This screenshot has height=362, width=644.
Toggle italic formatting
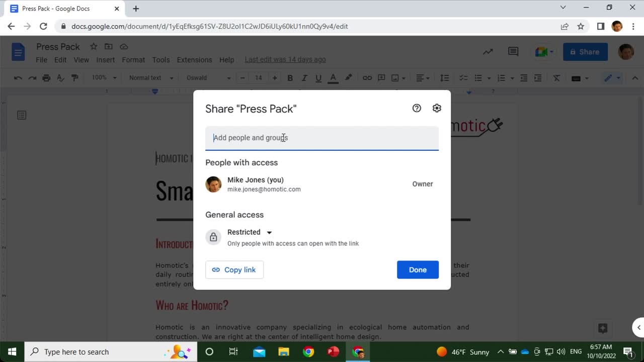pos(304,78)
